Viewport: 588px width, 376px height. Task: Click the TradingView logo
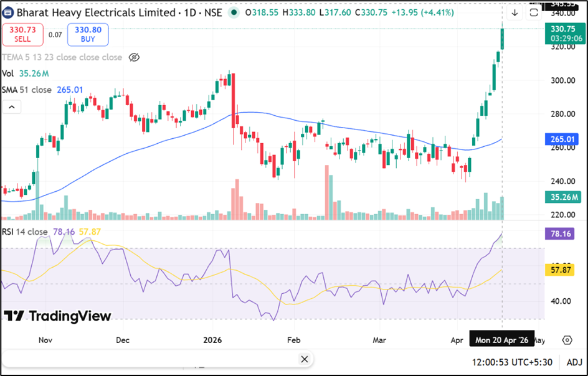tap(57, 316)
